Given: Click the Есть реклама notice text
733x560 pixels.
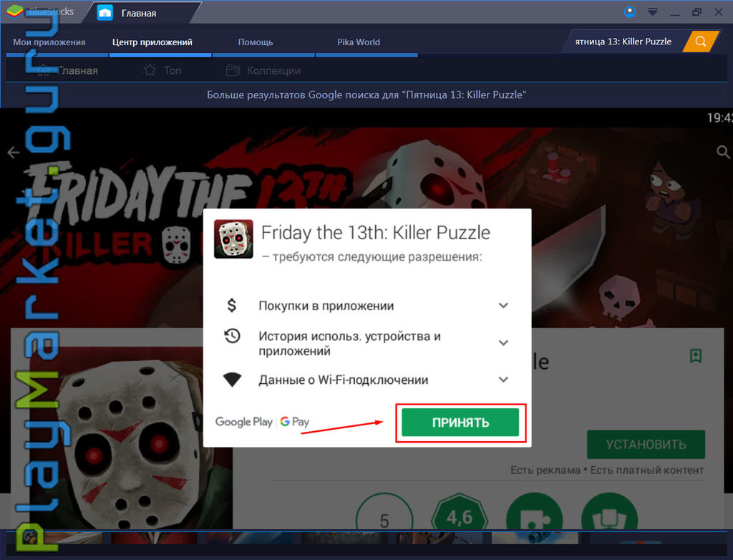Looking at the screenshot, I should tap(545, 470).
